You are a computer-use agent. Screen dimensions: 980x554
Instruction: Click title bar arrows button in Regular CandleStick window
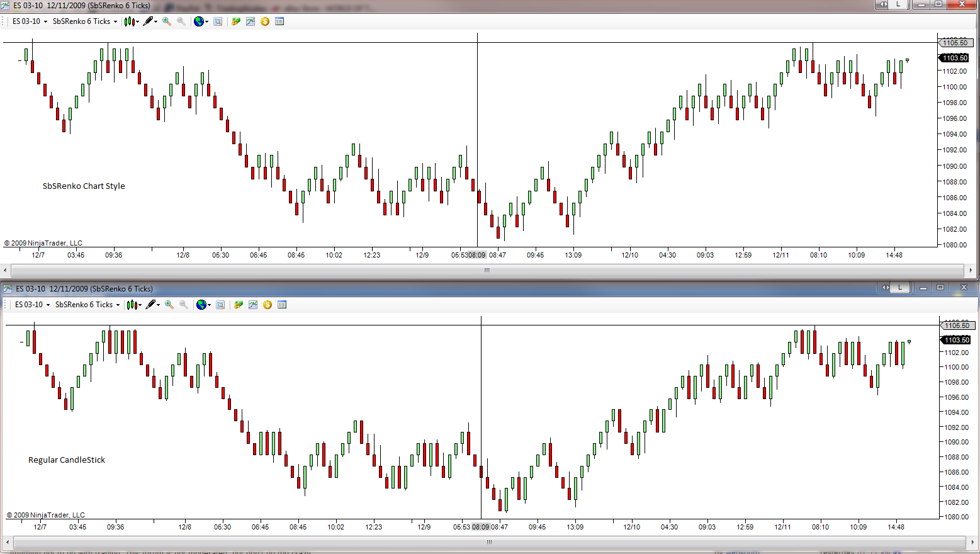coord(886,288)
